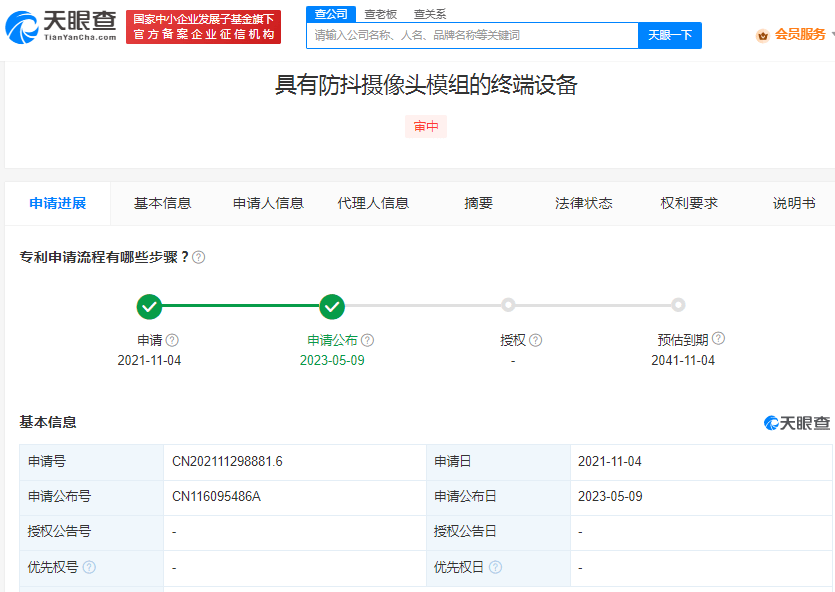Click the company name search input field
The image size is (835, 592).
click(x=472, y=35)
